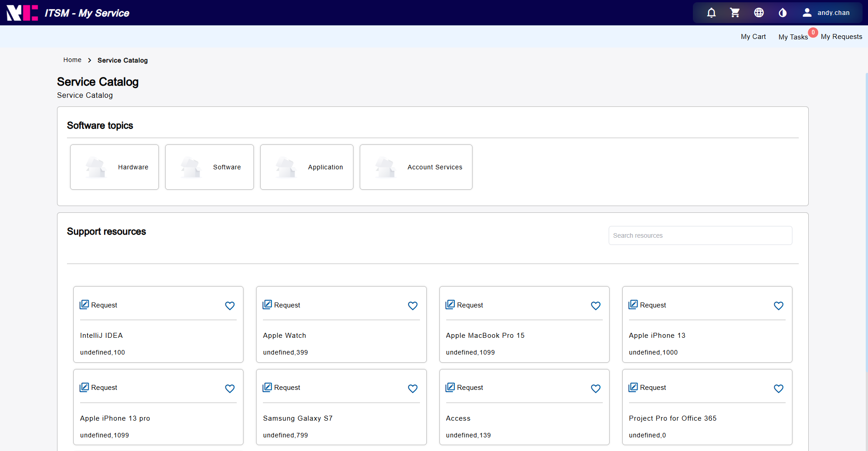The image size is (868, 451).
Task: Open the Account Services topic tile
Action: point(416,167)
